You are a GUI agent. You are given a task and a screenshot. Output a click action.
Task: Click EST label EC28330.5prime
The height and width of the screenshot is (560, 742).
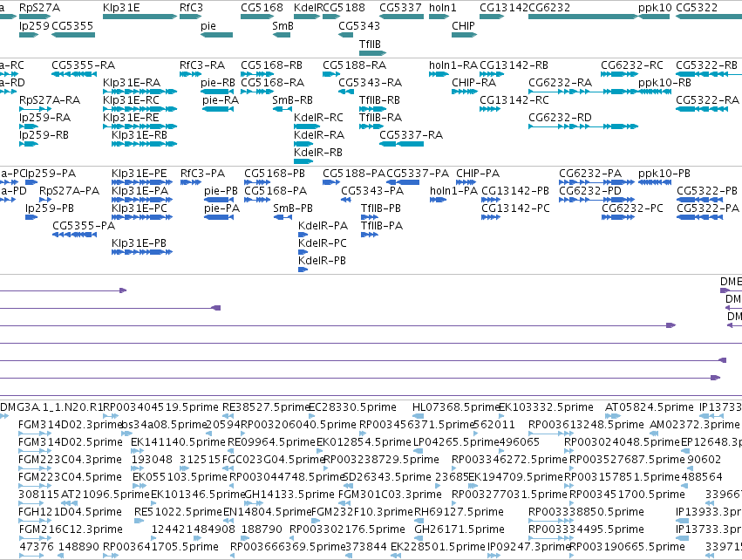(352, 407)
